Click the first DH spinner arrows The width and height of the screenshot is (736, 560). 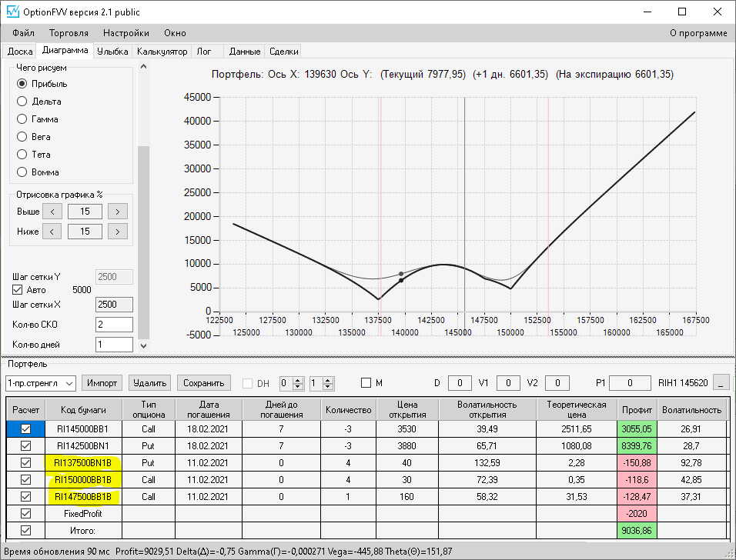pos(298,383)
